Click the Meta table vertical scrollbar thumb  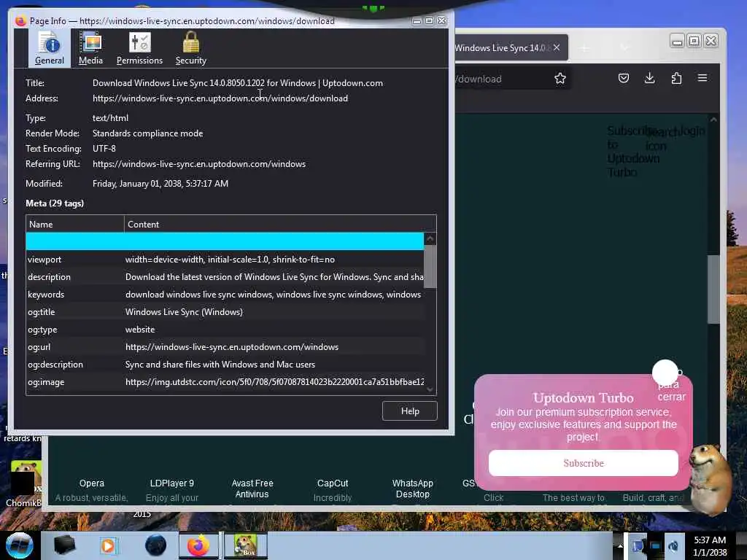[x=430, y=267]
